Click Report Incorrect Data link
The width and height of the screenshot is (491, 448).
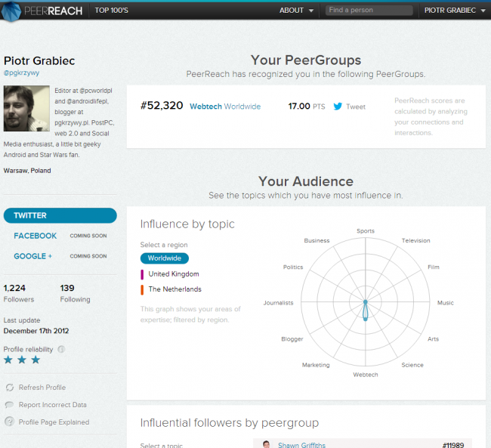pos(53,405)
